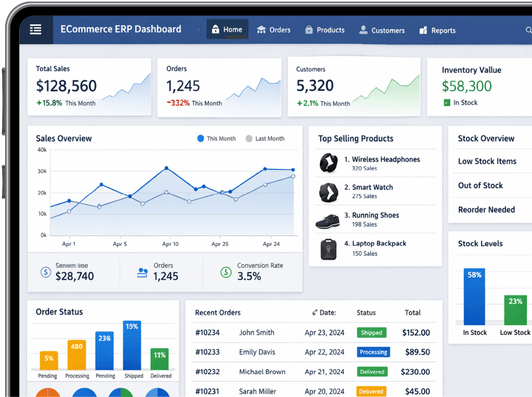Click the 480 Processing orange bar
532x397 pixels.
(x=77, y=355)
